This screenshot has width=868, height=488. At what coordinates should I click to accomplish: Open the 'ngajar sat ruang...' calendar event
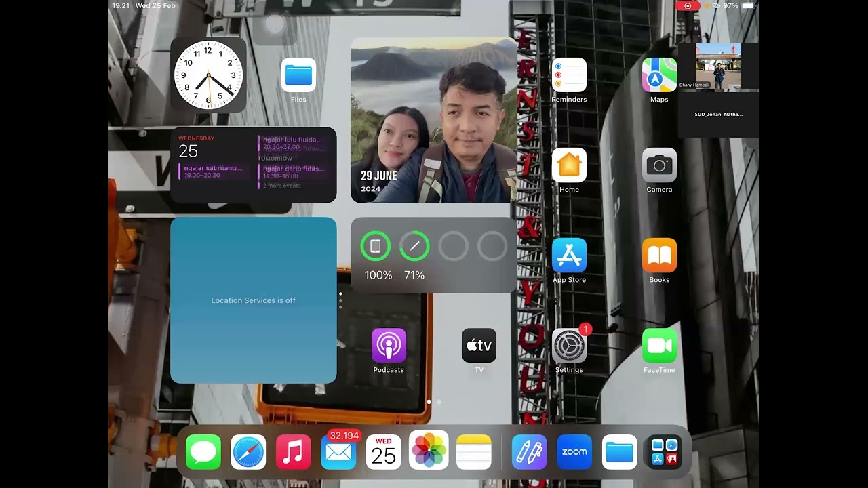coord(212,171)
